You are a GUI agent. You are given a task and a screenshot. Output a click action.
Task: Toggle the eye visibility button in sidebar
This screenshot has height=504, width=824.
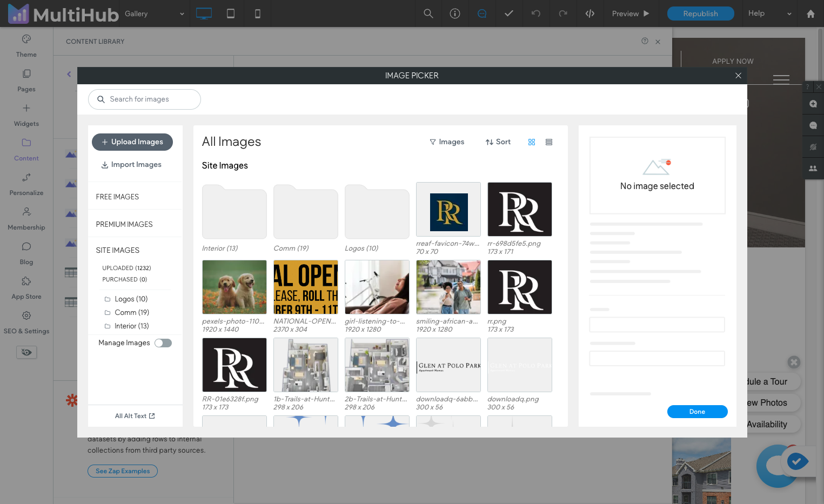coord(26,352)
